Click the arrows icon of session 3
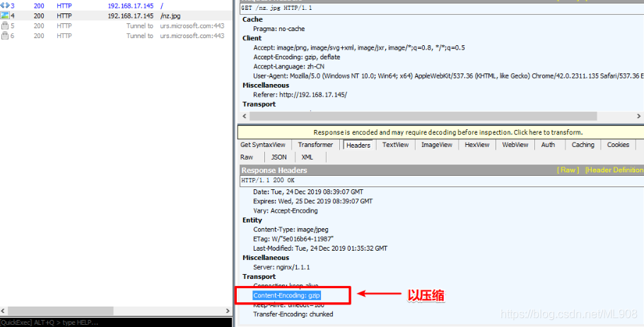The width and height of the screenshot is (644, 327). tap(5, 6)
